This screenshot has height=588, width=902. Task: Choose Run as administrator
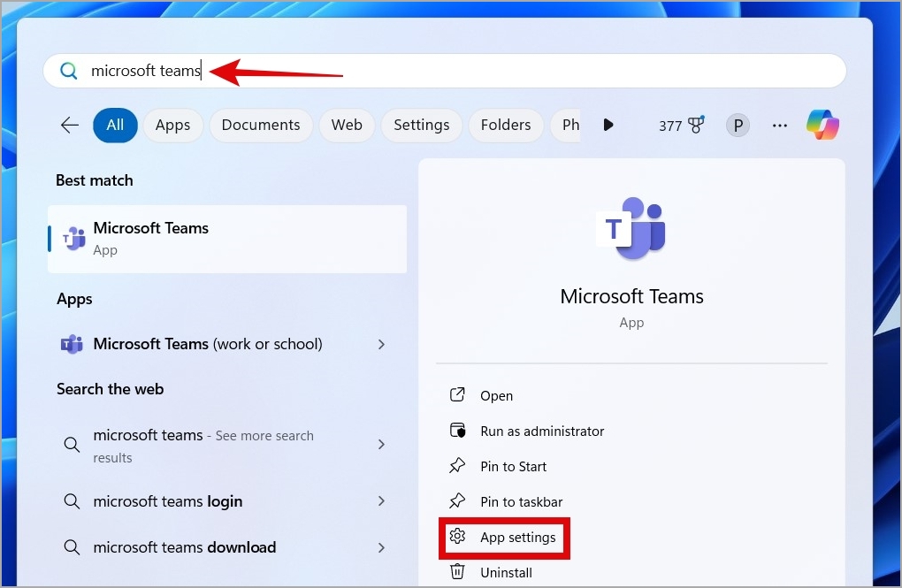[x=542, y=431]
